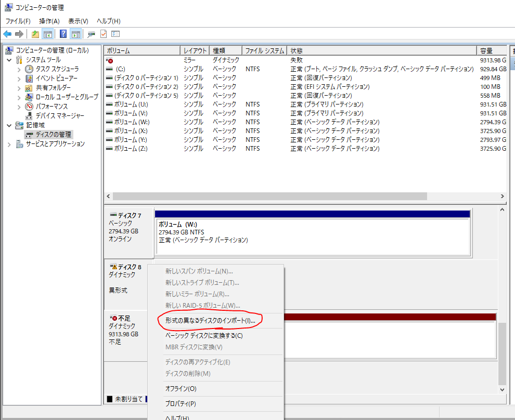
Task: Expand the サービスとアプリケーション node
Action: (x=9, y=144)
